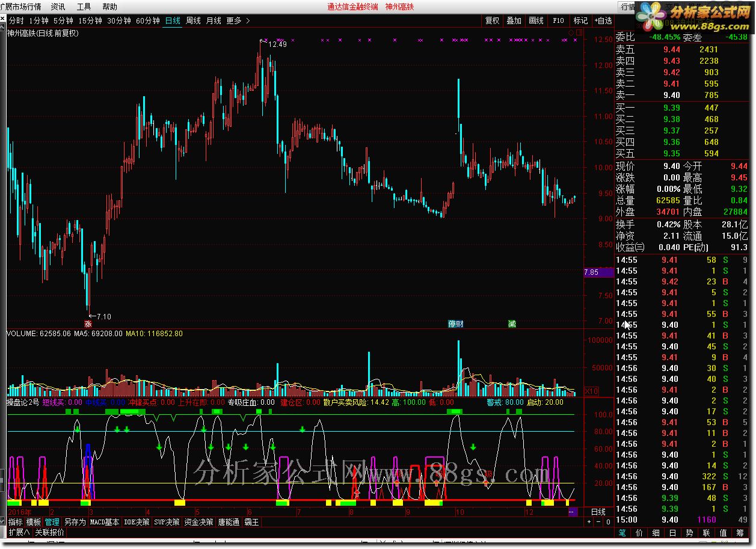756x549 pixels.
Task: Open the 指标 indicator tab
Action: coord(15,522)
